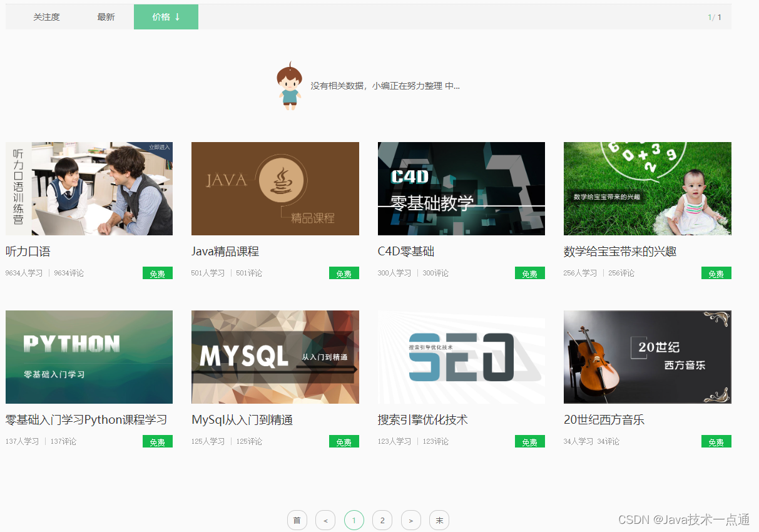Click 免费 badge under 听力口语 course

pos(158,274)
